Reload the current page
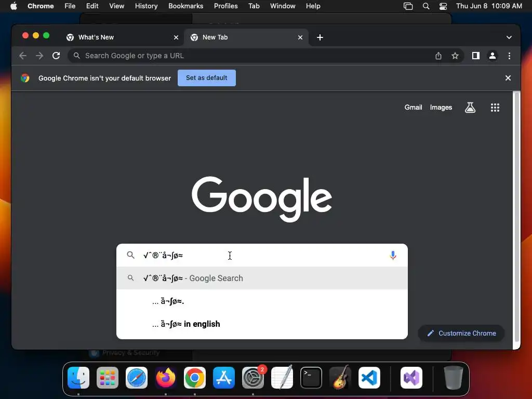Viewport: 532px width, 399px height. click(x=56, y=56)
